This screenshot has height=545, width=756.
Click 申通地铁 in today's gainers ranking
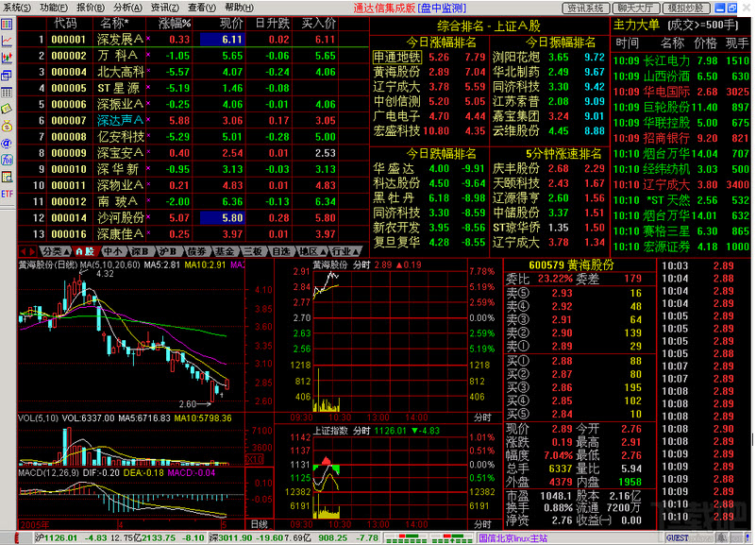pyautogui.click(x=396, y=58)
